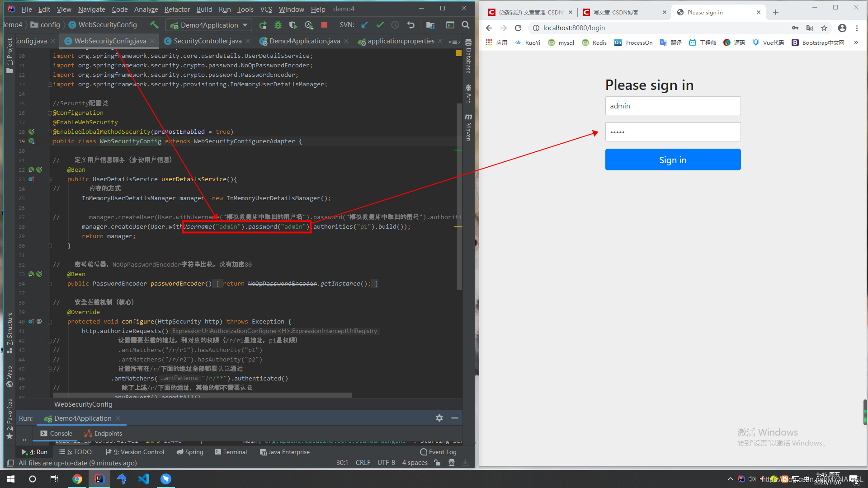Expand Run panel side toolbar chevrons

24,440
